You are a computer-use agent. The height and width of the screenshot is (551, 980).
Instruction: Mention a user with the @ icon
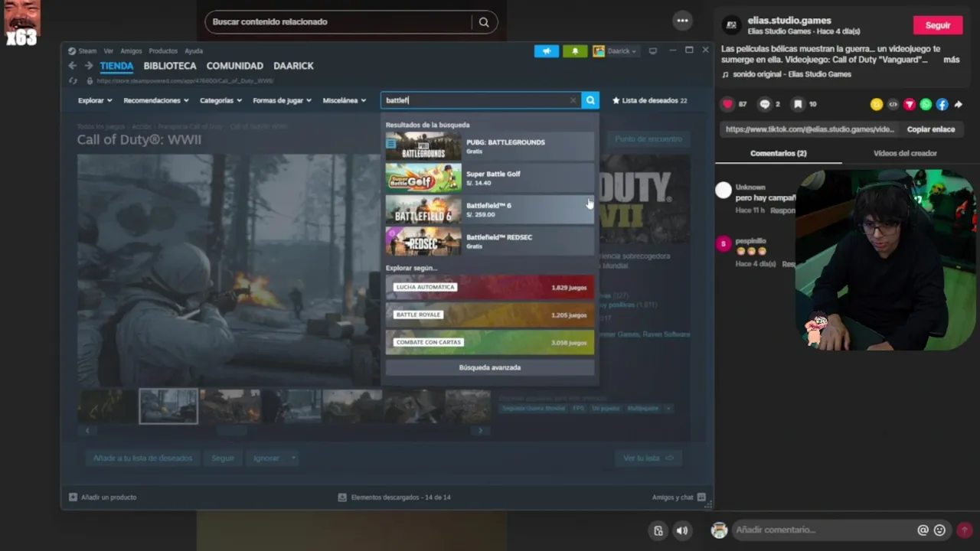click(923, 530)
